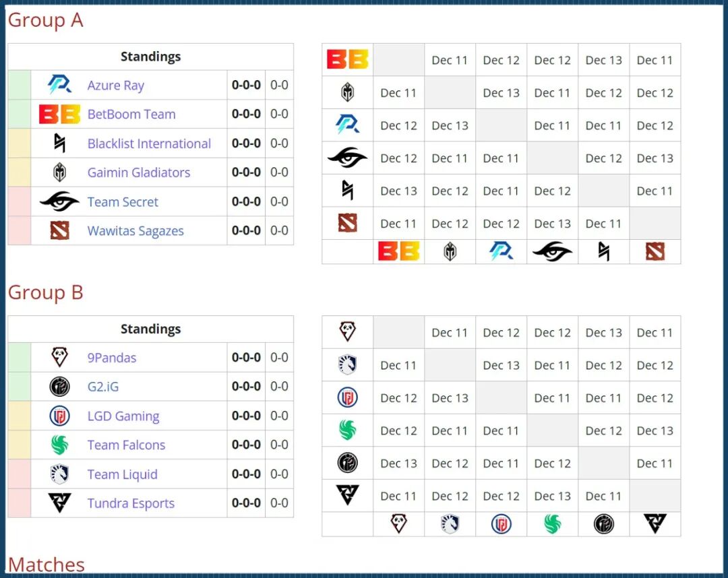
Task: Select the G2.iG logo in Group B standings
Action: 59,387
